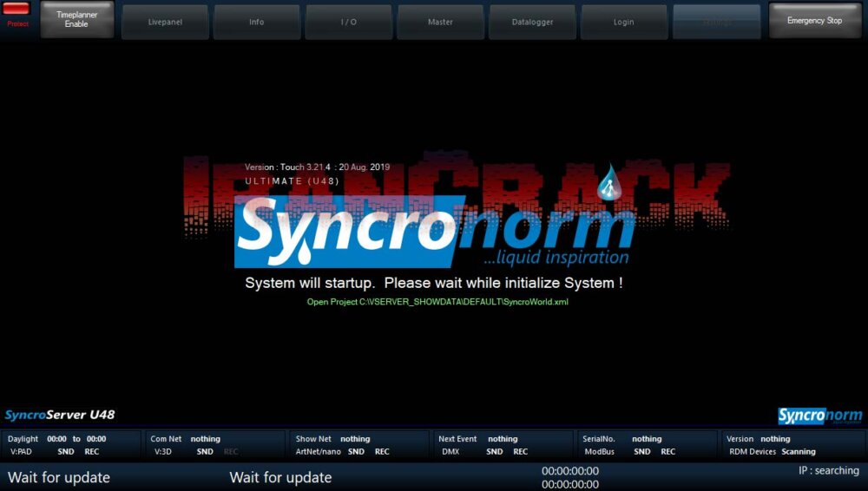Click the DMX REC indicator
Viewport: 868px width, 491px height.
[x=520, y=452]
